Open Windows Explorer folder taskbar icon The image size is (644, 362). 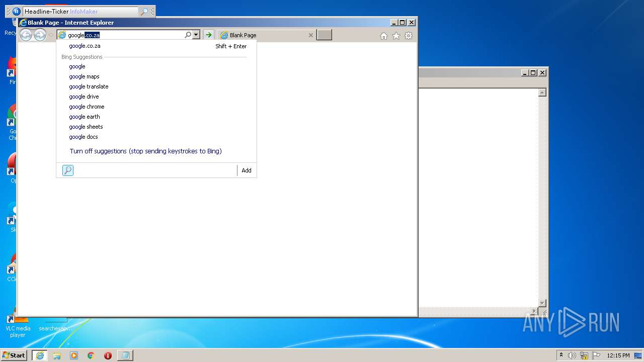pyautogui.click(x=57, y=355)
